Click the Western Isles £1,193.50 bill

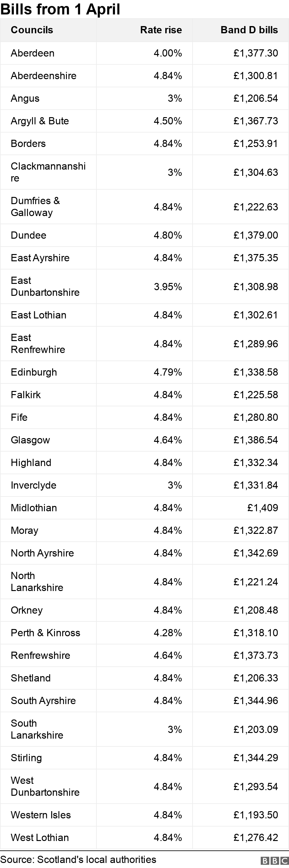coord(256,815)
